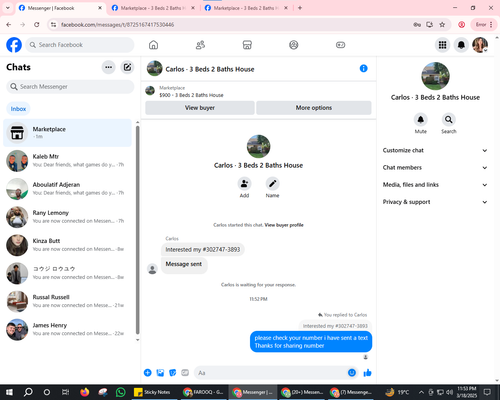
Task: Click quoted reply 'Interested my #302747-3893'
Action: point(335,326)
